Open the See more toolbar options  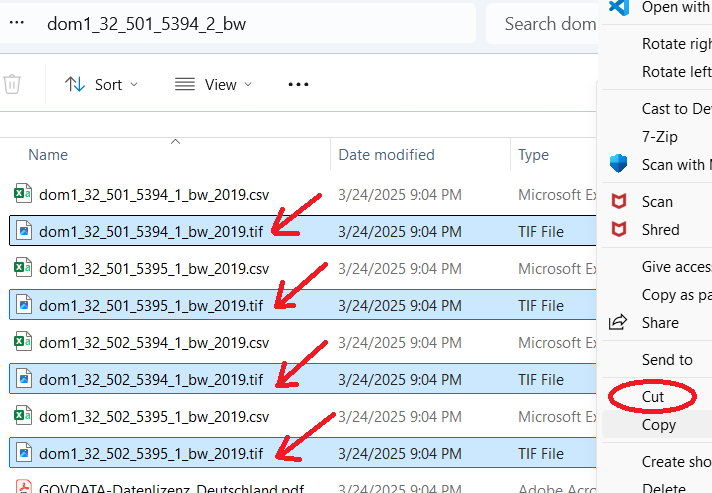(x=298, y=85)
